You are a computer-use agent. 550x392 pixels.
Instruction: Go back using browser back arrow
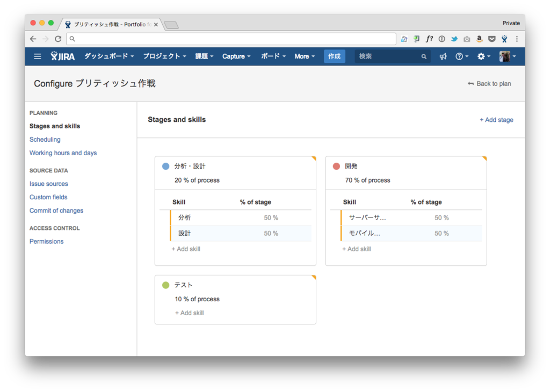pos(33,39)
